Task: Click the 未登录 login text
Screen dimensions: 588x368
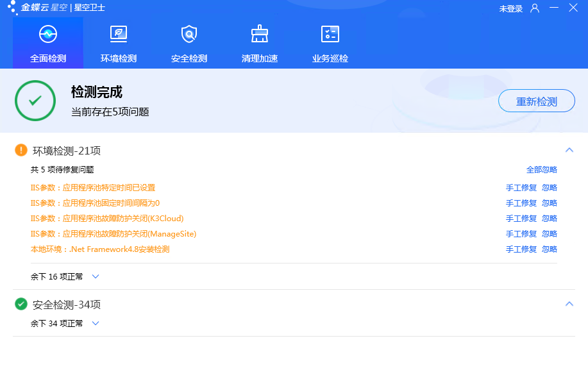Action: 511,8
